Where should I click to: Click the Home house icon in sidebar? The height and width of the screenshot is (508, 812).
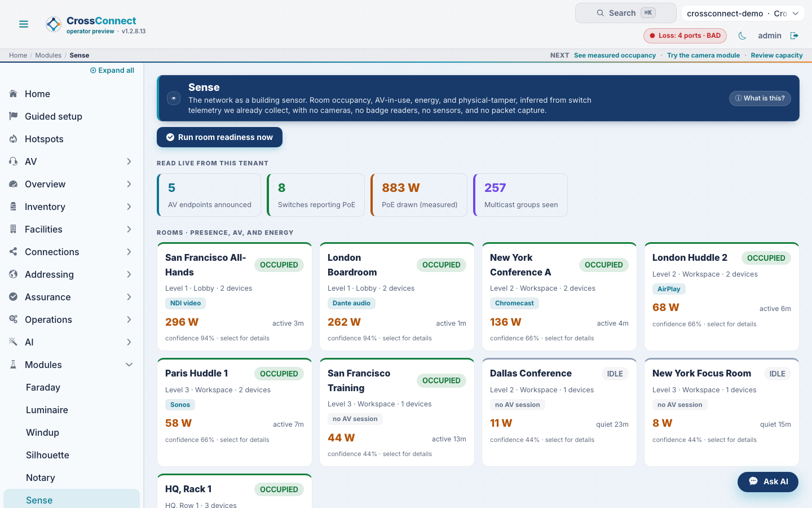14,94
